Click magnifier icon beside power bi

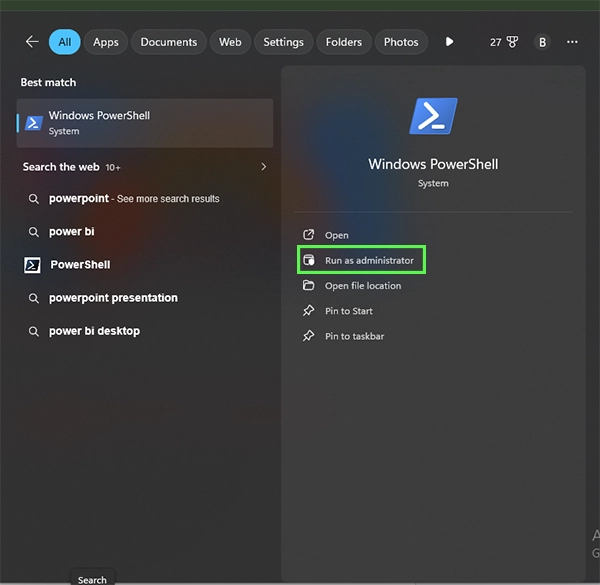34,232
